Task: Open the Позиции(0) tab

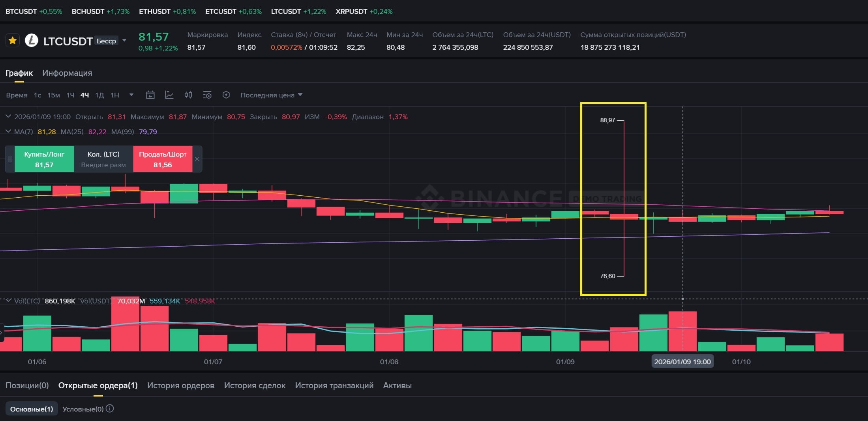Action: (27, 385)
